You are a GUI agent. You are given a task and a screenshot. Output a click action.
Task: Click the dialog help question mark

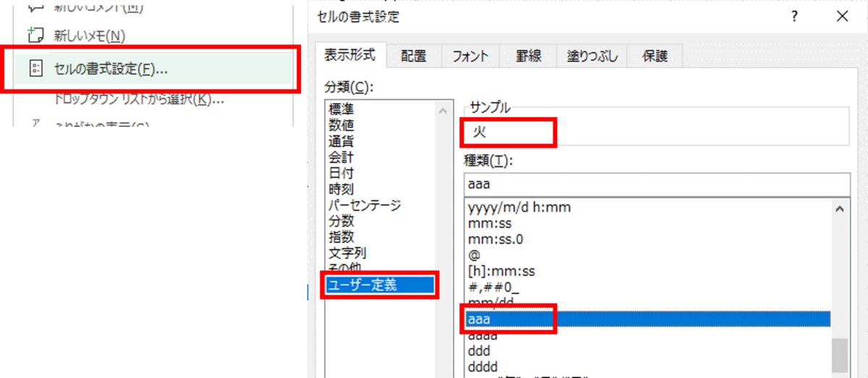795,16
